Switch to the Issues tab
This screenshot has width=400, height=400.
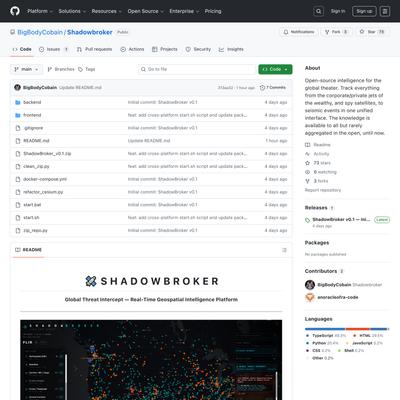point(54,49)
